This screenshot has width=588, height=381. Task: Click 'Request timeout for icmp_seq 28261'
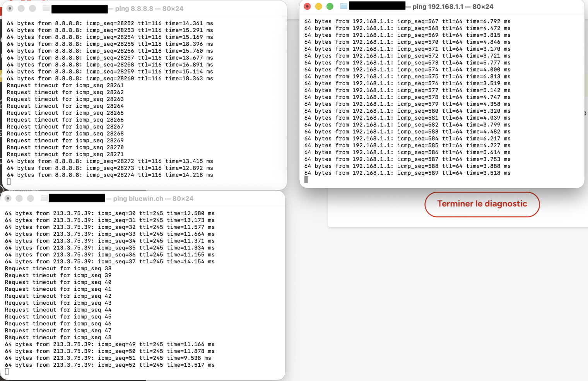[x=65, y=85]
